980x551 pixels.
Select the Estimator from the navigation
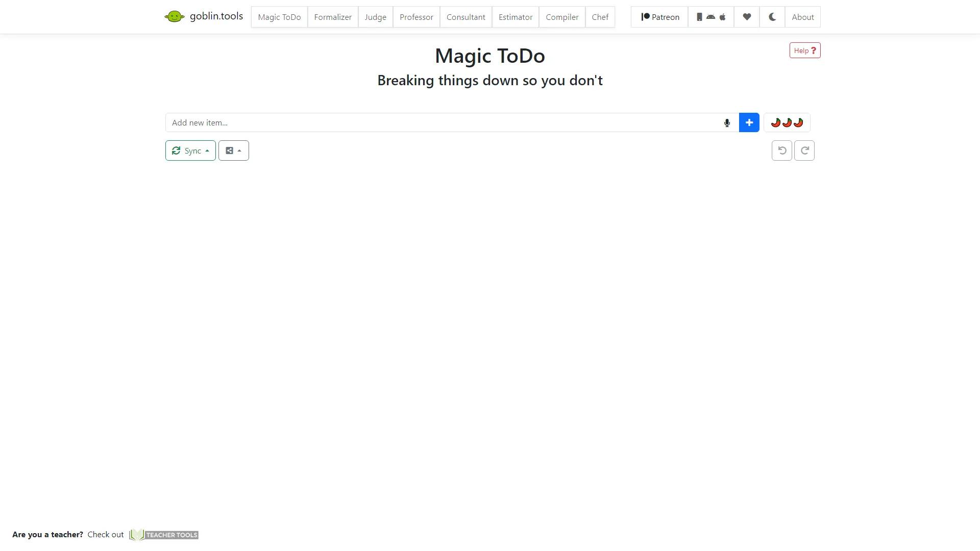pos(515,16)
